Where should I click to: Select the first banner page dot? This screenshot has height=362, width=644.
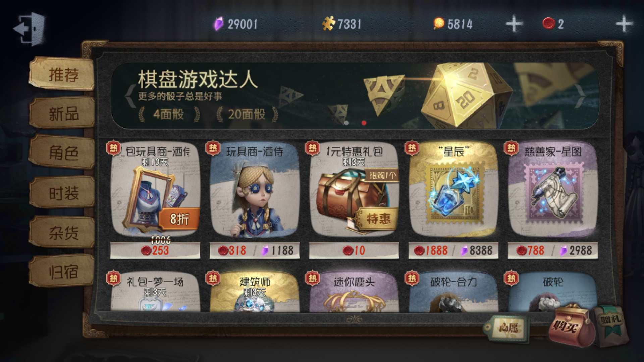coord(346,123)
